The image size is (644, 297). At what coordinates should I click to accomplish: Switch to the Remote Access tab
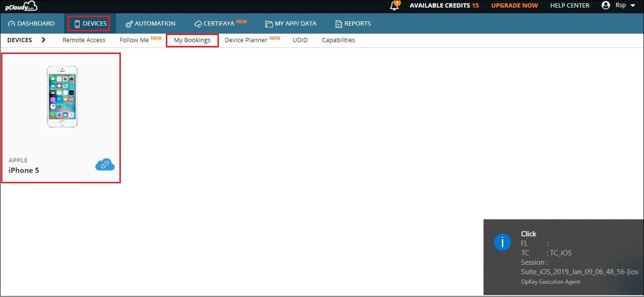click(x=84, y=40)
